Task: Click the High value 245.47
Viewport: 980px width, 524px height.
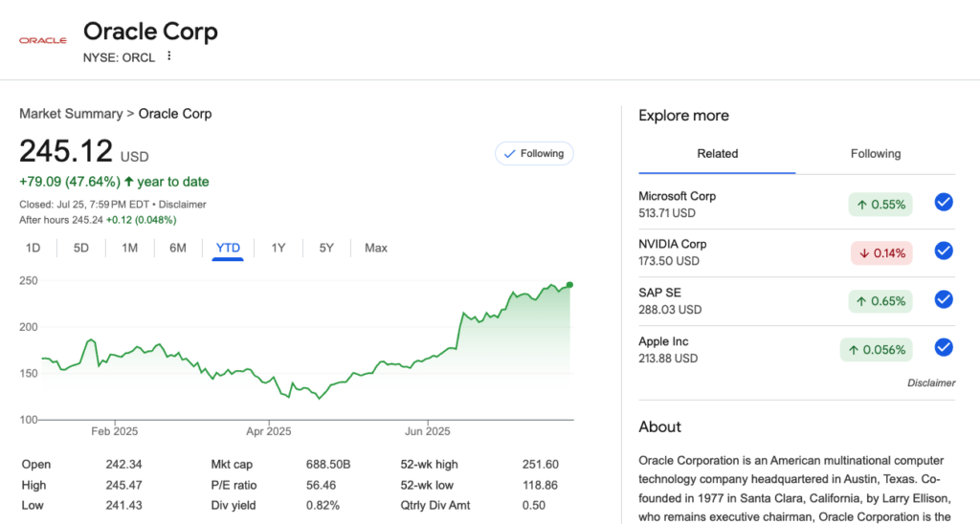Action: pos(123,486)
